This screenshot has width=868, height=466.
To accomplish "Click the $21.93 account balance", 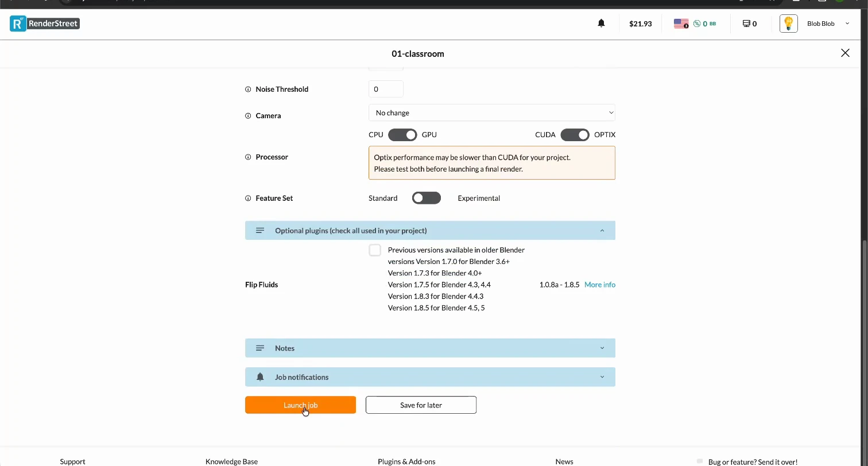I will click(x=640, y=24).
